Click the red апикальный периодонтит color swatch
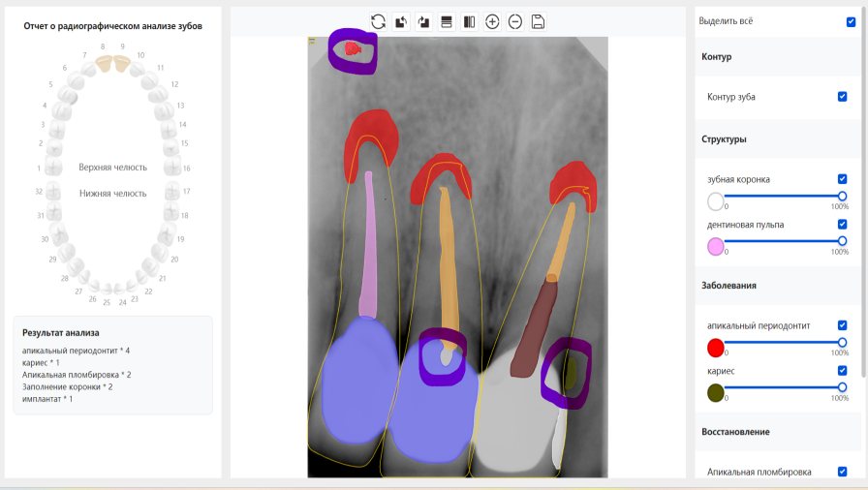Viewport: 868px width, 490px height. 716,348
